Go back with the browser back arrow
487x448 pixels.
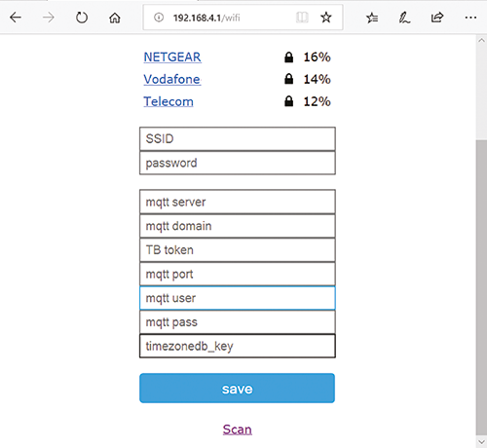click(x=16, y=18)
